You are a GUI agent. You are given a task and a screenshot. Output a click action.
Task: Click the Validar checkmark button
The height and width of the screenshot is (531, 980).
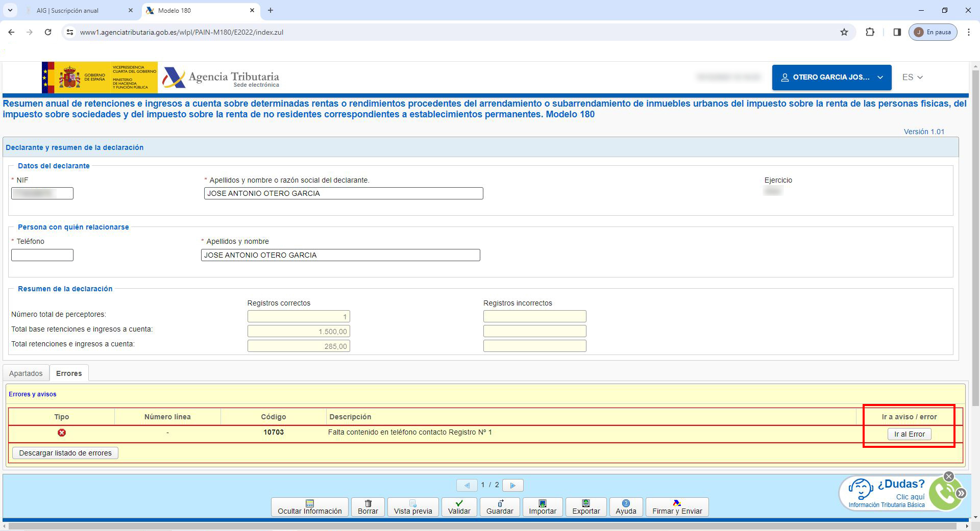459,507
